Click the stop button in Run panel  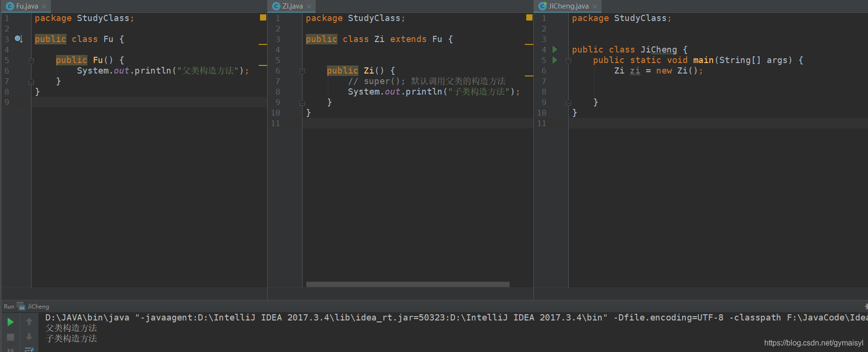(x=10, y=337)
